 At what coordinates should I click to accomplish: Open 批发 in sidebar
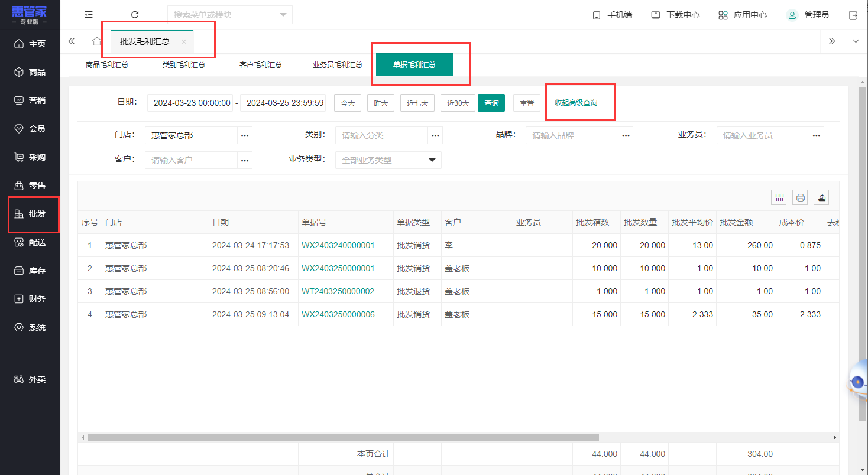30,214
